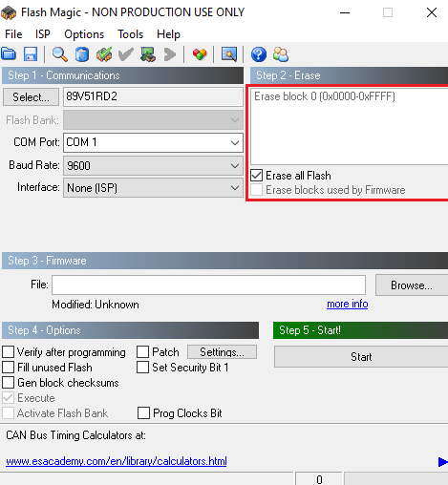Image resolution: width=448 pixels, height=485 pixels.
Task: Check the Prog Clocks Bit option
Action: point(143,413)
